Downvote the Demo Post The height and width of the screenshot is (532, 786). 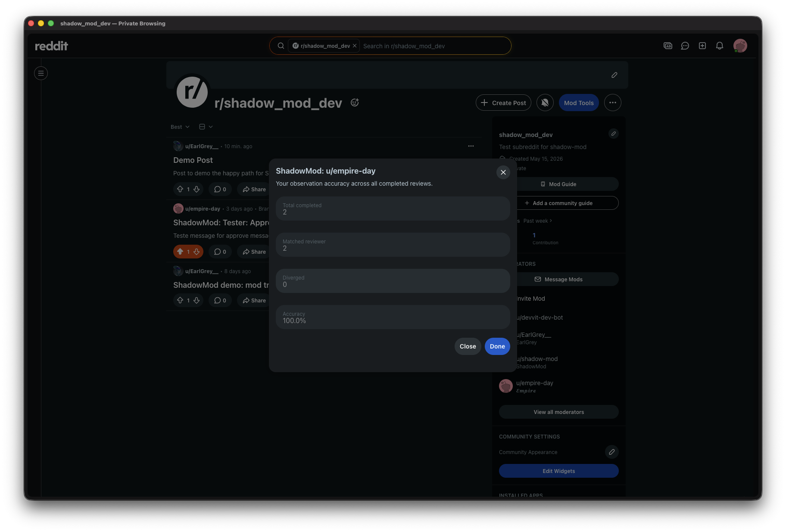click(196, 190)
